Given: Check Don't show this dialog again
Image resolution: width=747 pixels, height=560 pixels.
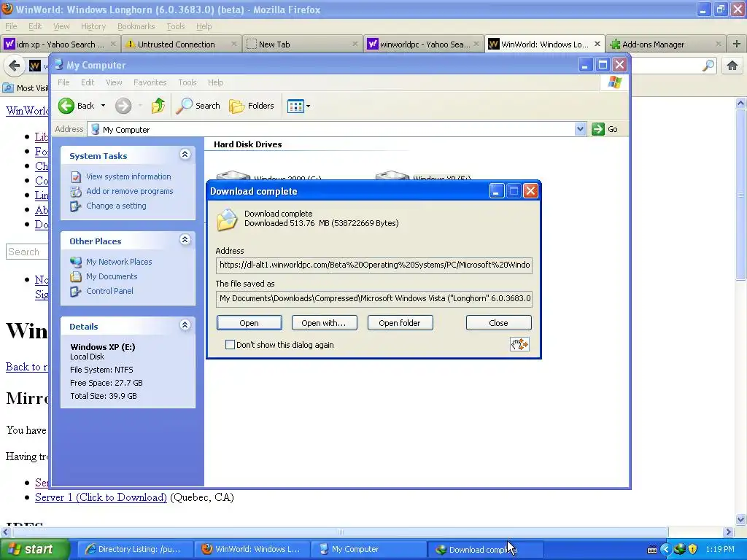Looking at the screenshot, I should click(230, 345).
